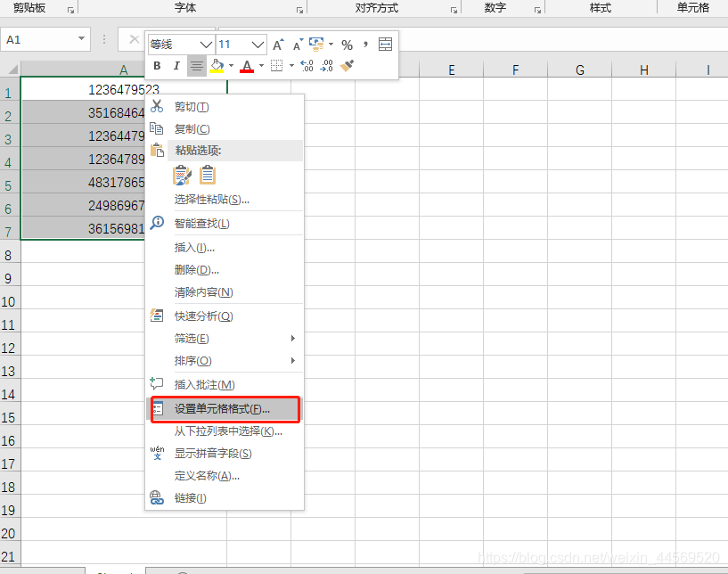Click the borders icon
The image size is (728, 574).
pyautogui.click(x=277, y=66)
